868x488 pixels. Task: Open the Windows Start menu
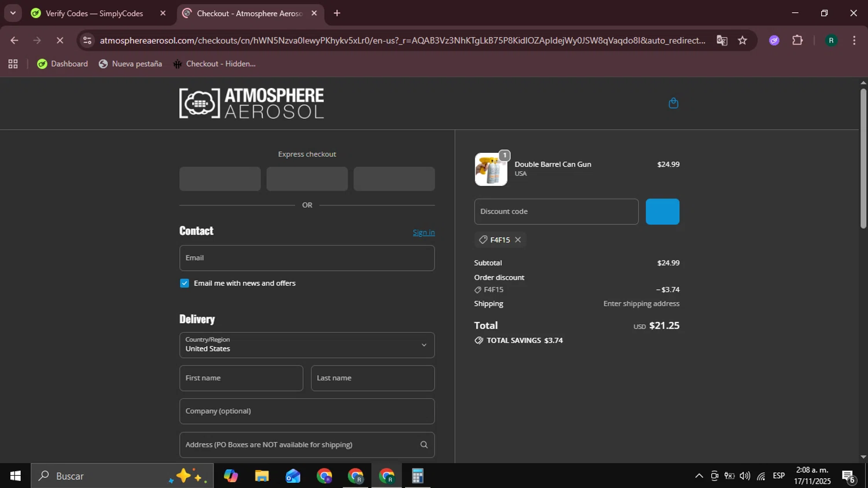coord(15,476)
